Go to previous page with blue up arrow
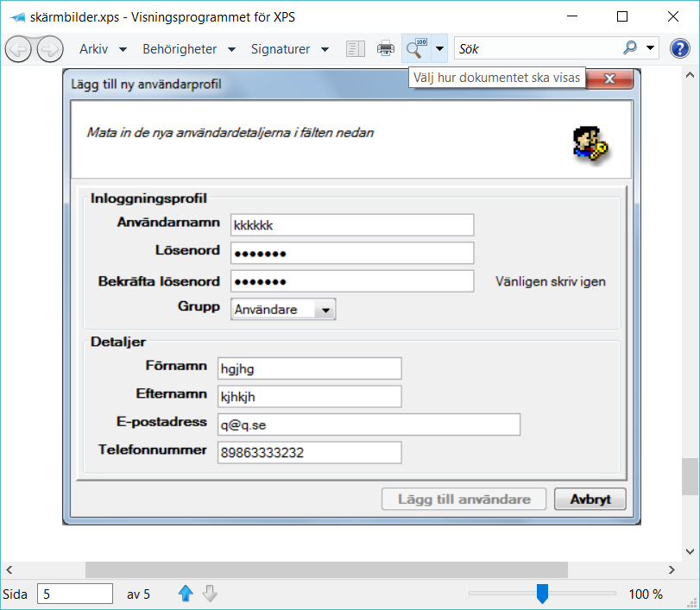The height and width of the screenshot is (610, 700). (x=186, y=594)
